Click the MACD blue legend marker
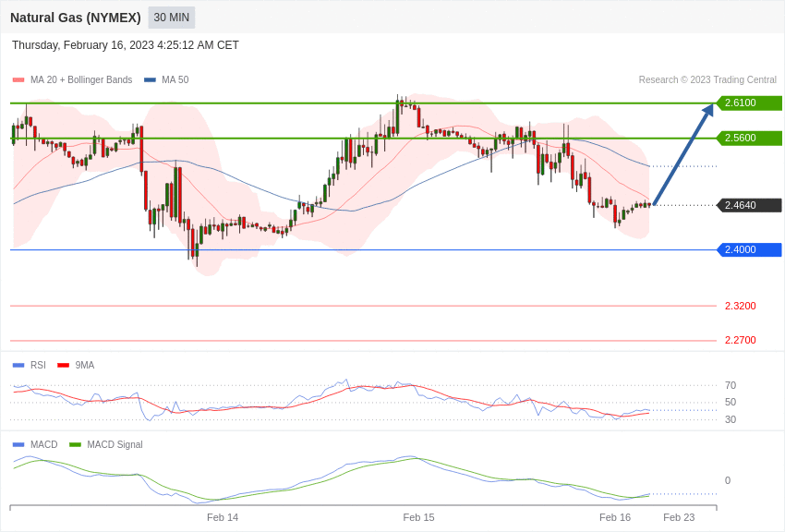The width and height of the screenshot is (785, 532). coord(18,444)
